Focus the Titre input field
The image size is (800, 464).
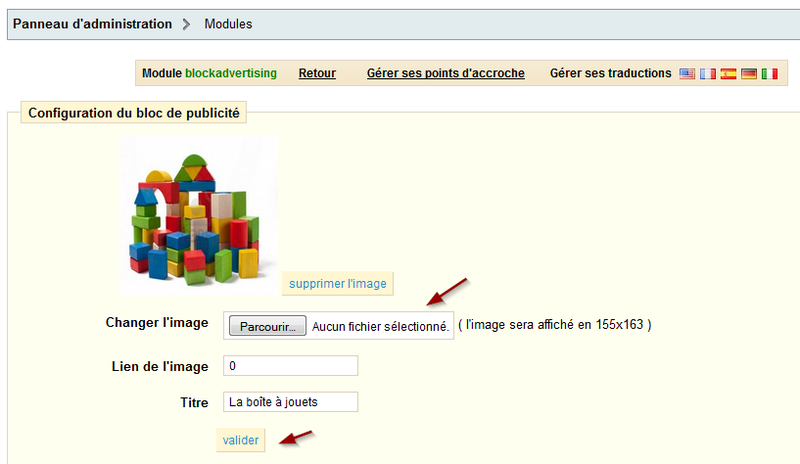coord(290,402)
